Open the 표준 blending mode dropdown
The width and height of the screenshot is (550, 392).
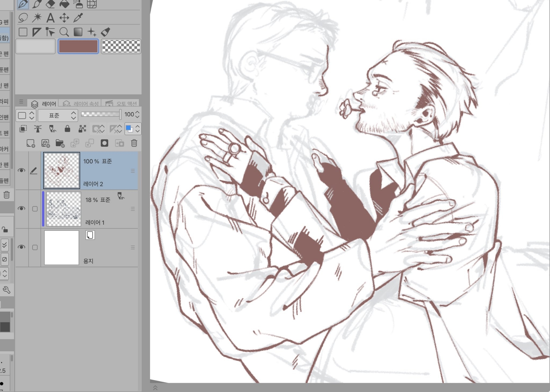coord(58,115)
